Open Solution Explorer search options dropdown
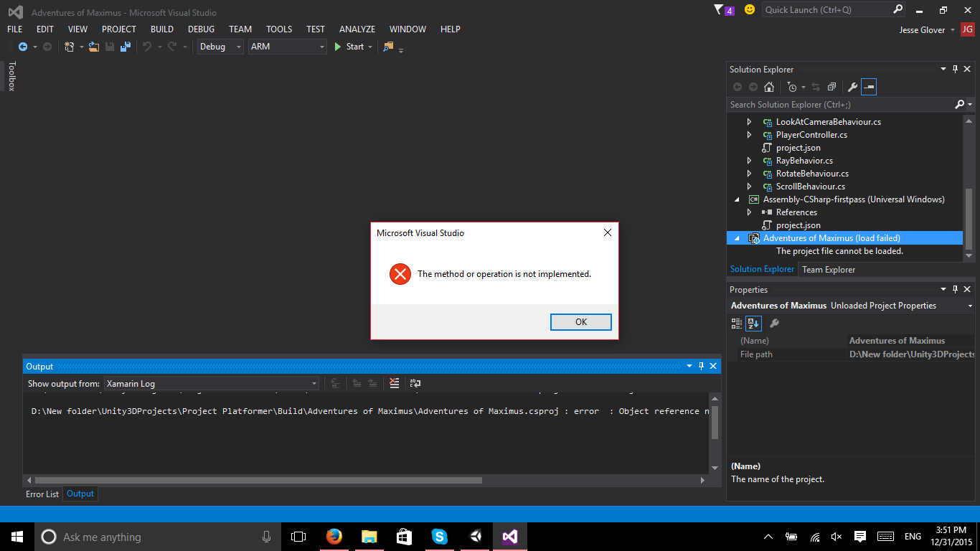The width and height of the screenshot is (980, 551). click(970, 105)
